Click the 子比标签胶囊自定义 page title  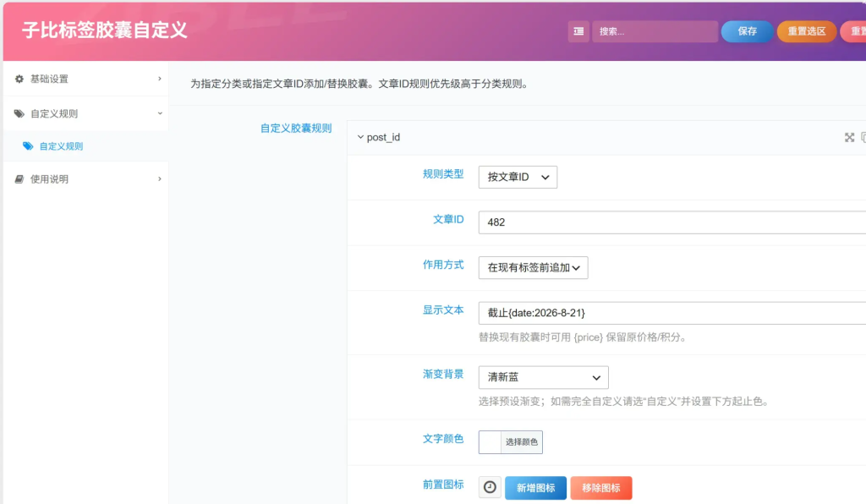pos(105,30)
